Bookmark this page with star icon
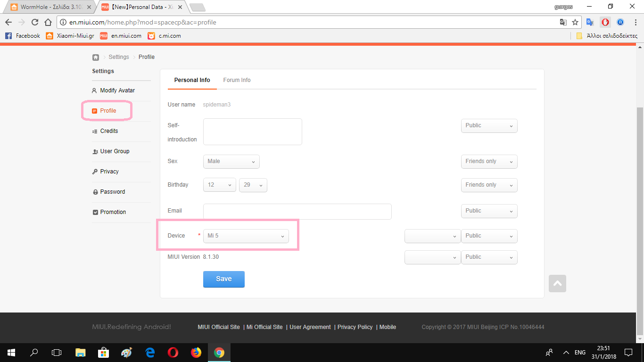 click(x=575, y=22)
